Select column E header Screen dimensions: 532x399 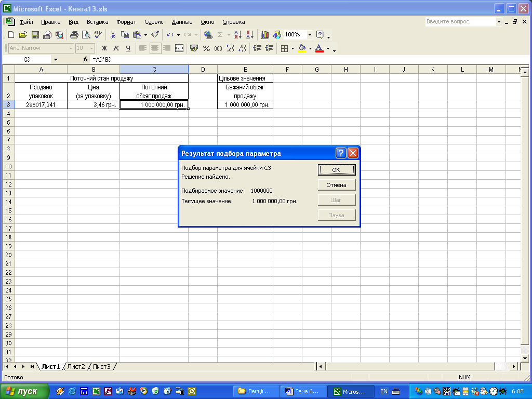tap(245, 70)
